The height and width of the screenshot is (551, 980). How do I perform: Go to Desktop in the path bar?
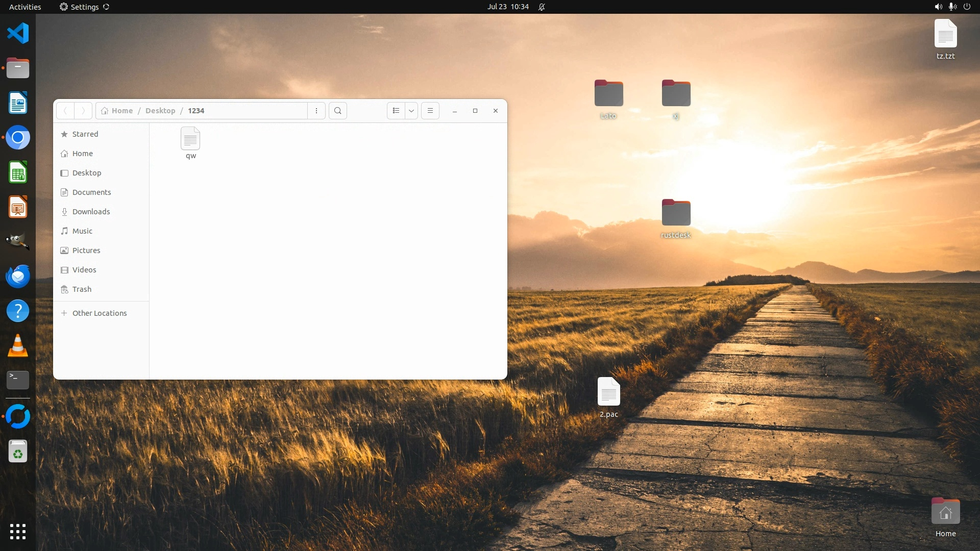[160, 111]
